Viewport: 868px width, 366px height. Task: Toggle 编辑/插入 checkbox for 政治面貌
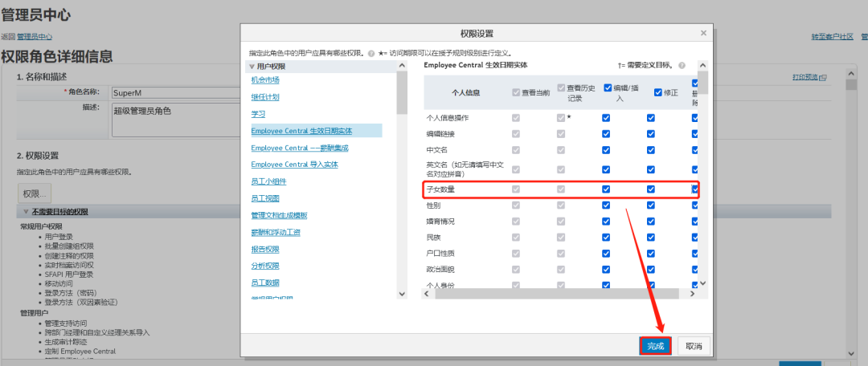[606, 269]
